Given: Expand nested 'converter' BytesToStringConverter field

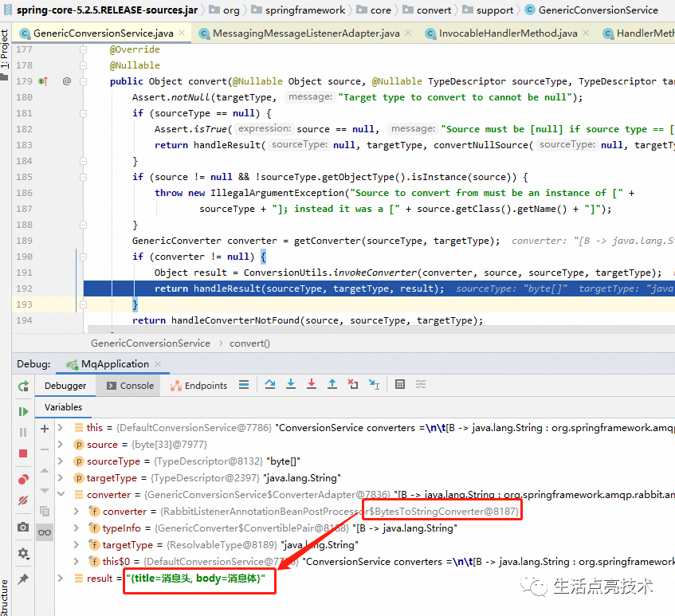Looking at the screenshot, I should 77,512.
